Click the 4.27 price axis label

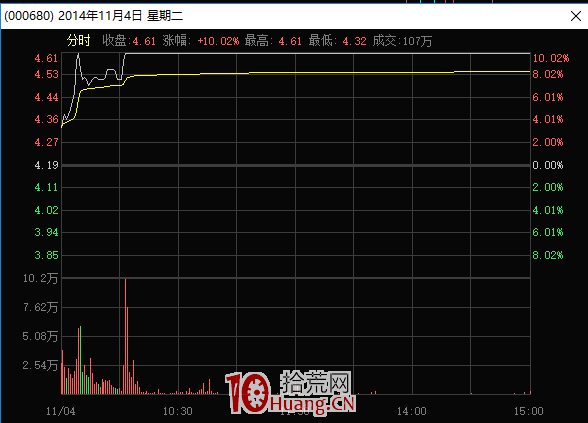46,142
